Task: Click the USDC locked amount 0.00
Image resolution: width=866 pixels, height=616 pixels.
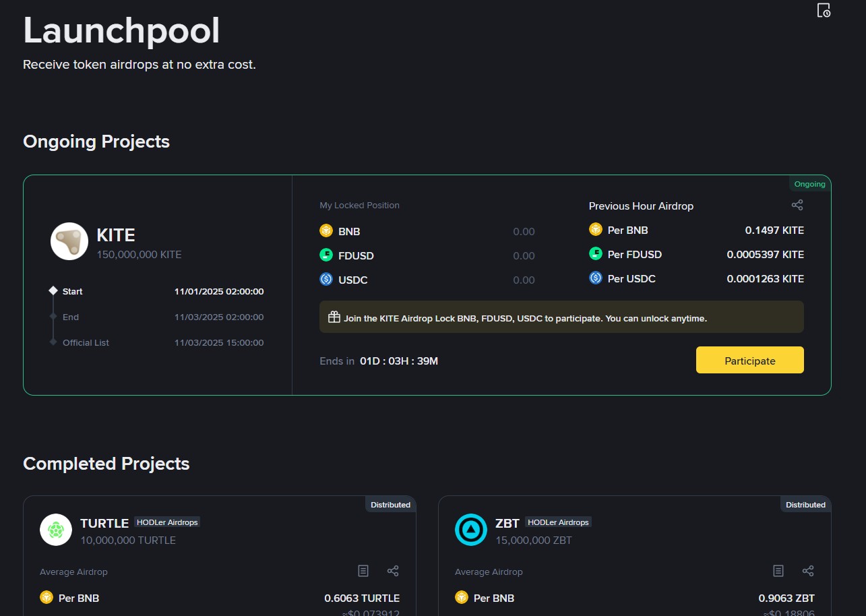Action: (524, 280)
